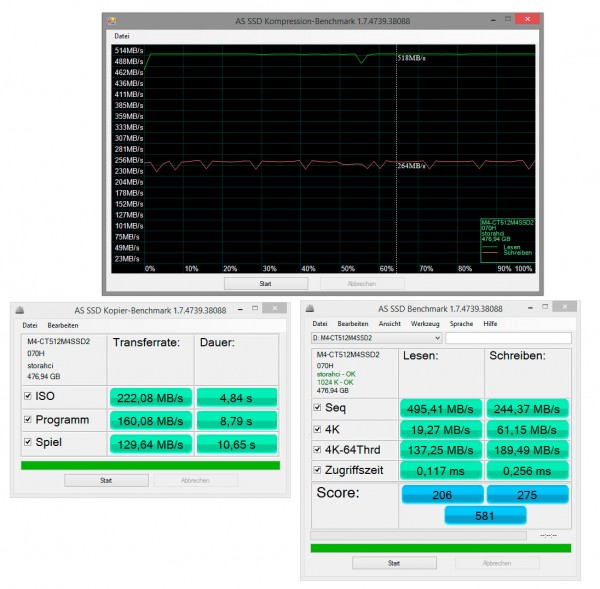Click the total score 581

[x=485, y=516]
